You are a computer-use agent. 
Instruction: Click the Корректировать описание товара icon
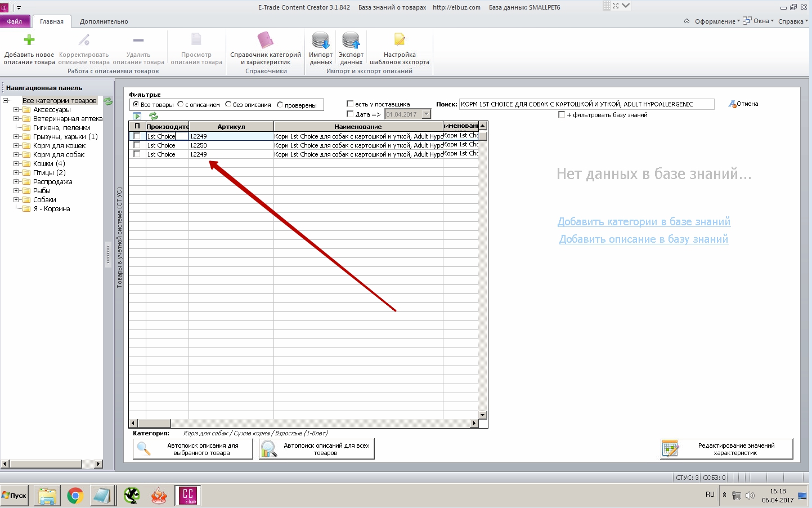[84, 41]
